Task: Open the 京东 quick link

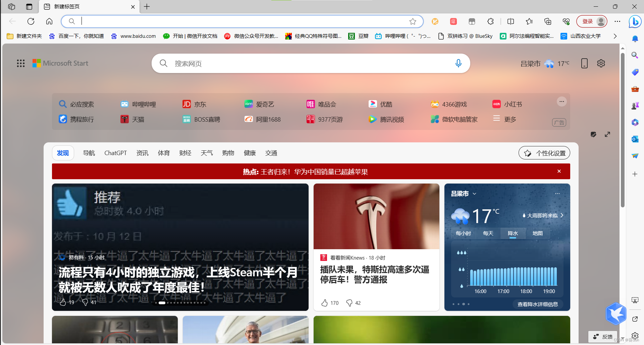Action: point(195,104)
